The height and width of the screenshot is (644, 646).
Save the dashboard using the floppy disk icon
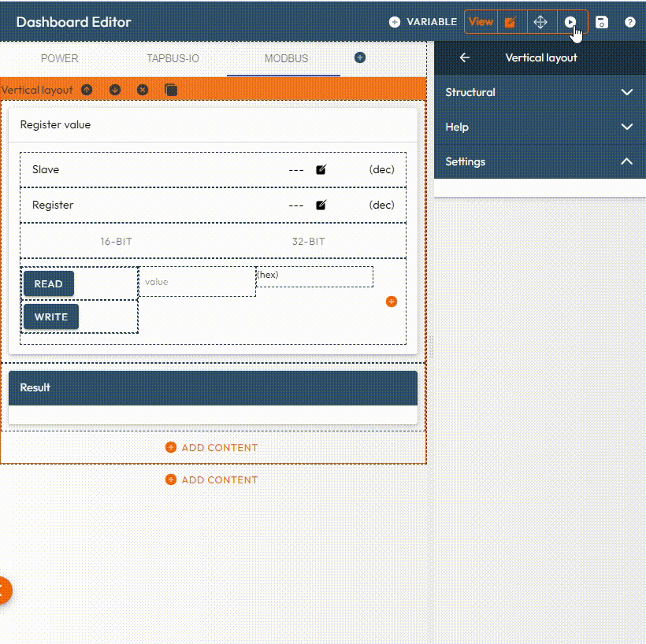click(x=601, y=22)
